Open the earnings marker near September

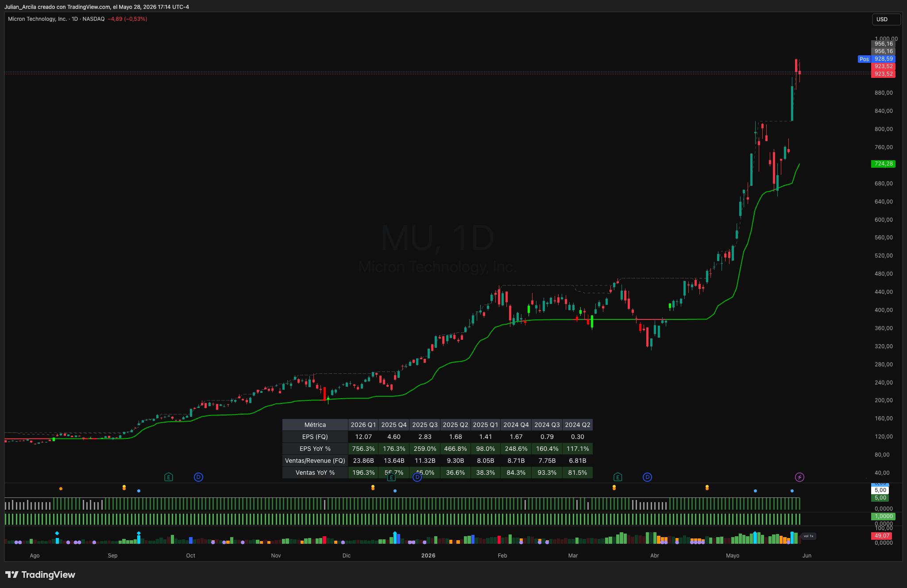coord(168,477)
